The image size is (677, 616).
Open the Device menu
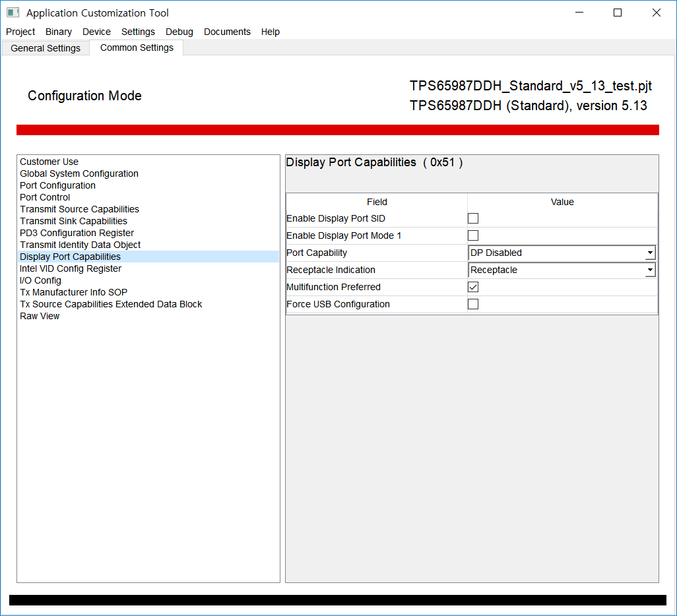pos(97,32)
